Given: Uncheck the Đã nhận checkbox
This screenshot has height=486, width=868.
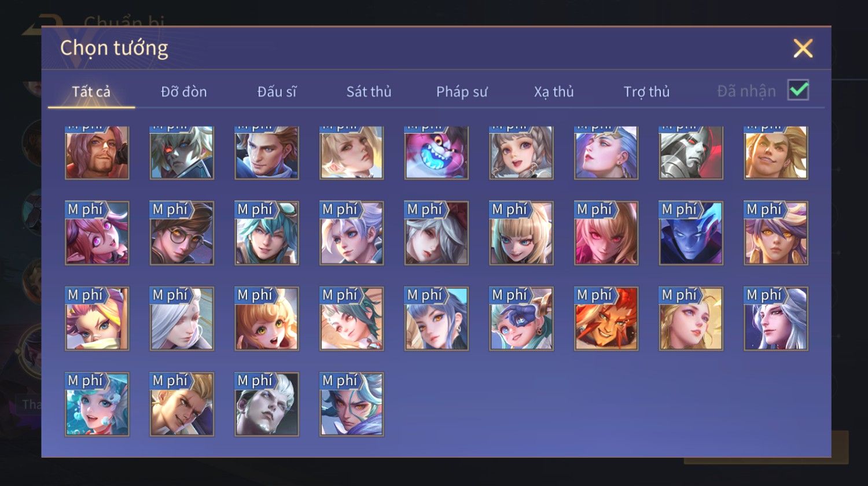Looking at the screenshot, I should point(798,90).
